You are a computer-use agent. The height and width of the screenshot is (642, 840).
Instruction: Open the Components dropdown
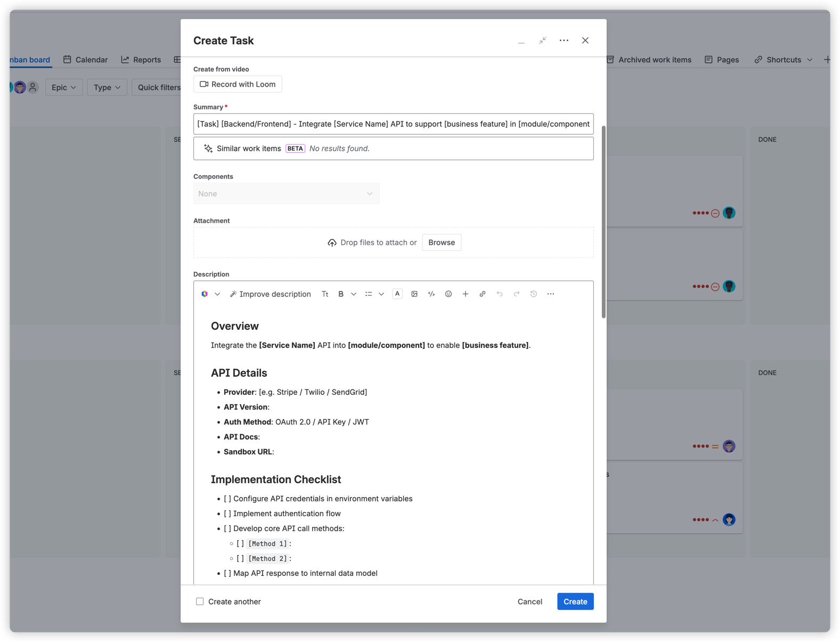[x=287, y=193]
